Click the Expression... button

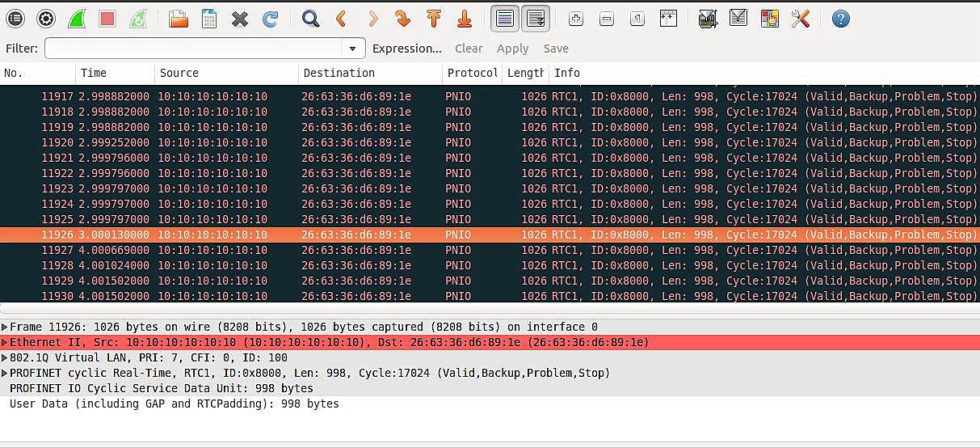[407, 49]
